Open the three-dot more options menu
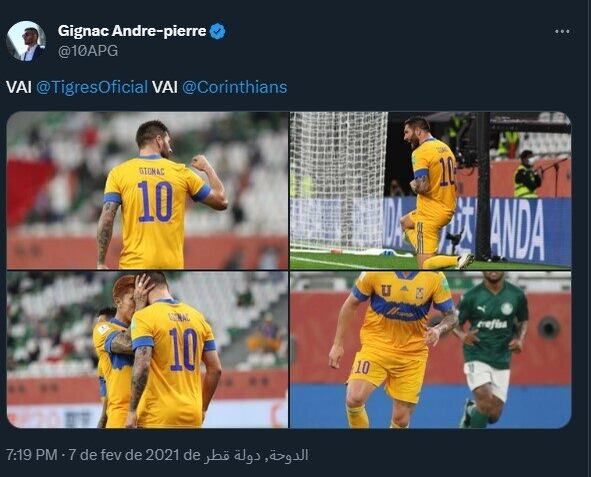The image size is (591, 477). [562, 32]
